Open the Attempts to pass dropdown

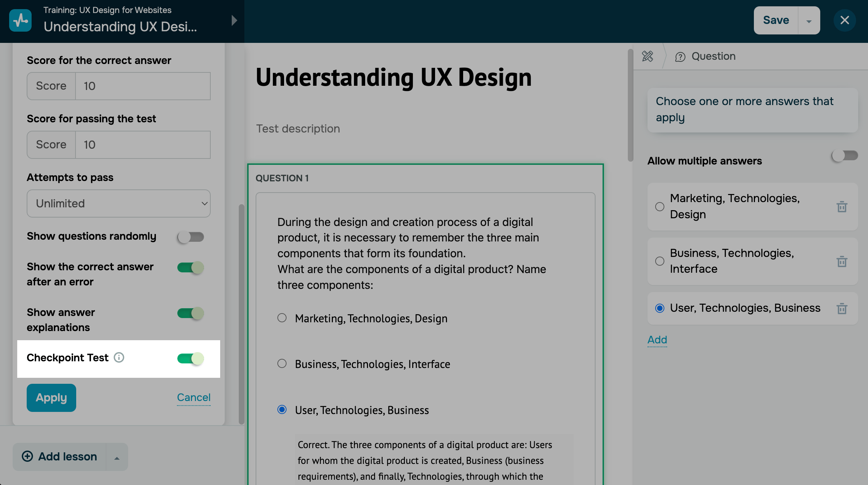[x=119, y=203]
